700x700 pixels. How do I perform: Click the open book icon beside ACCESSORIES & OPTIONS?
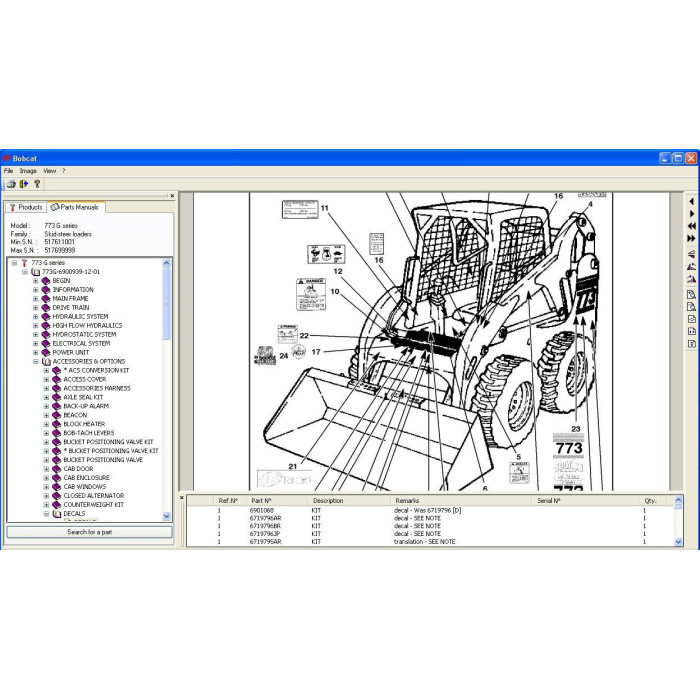pyautogui.click(x=46, y=362)
